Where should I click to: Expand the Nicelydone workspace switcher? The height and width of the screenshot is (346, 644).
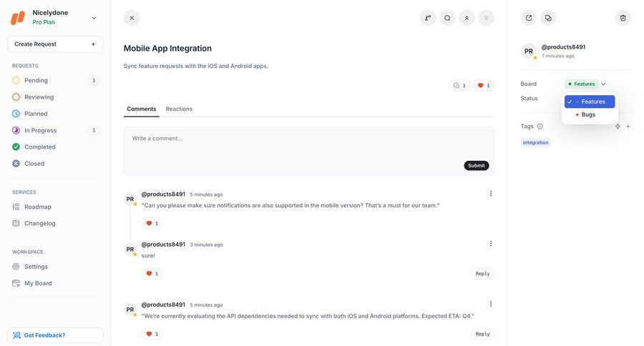coord(94,18)
